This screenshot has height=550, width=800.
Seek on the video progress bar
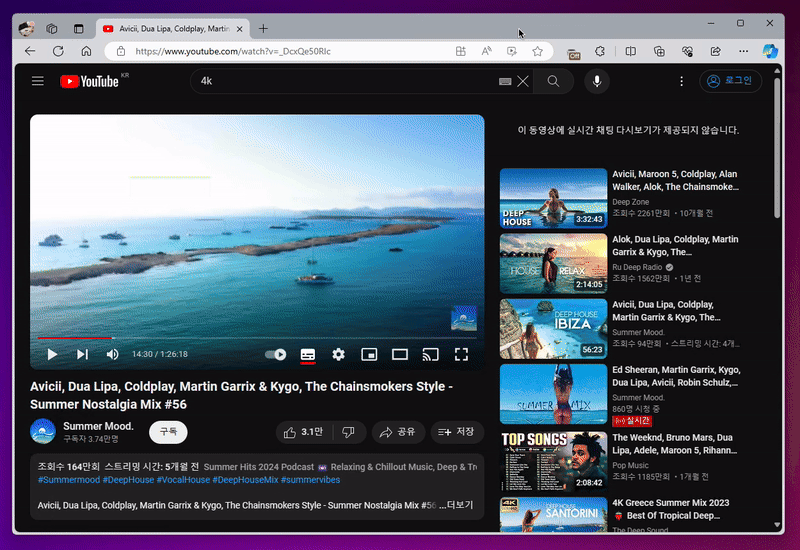pyautogui.click(x=257, y=338)
